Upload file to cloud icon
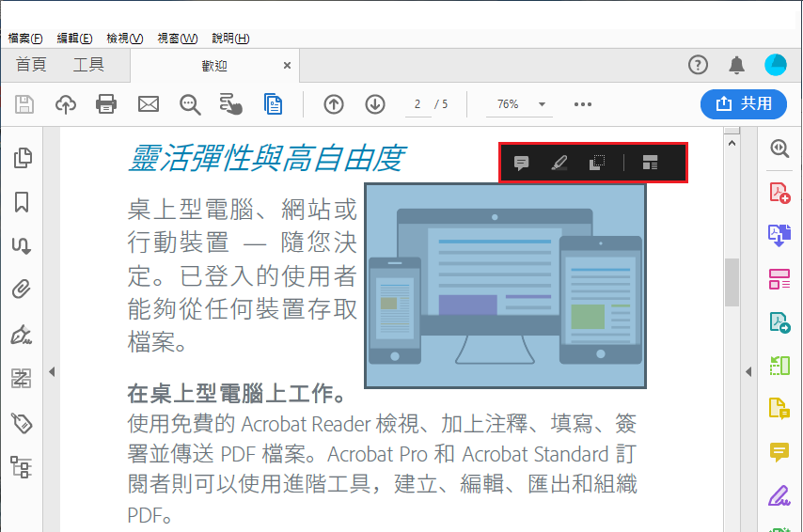 point(66,104)
